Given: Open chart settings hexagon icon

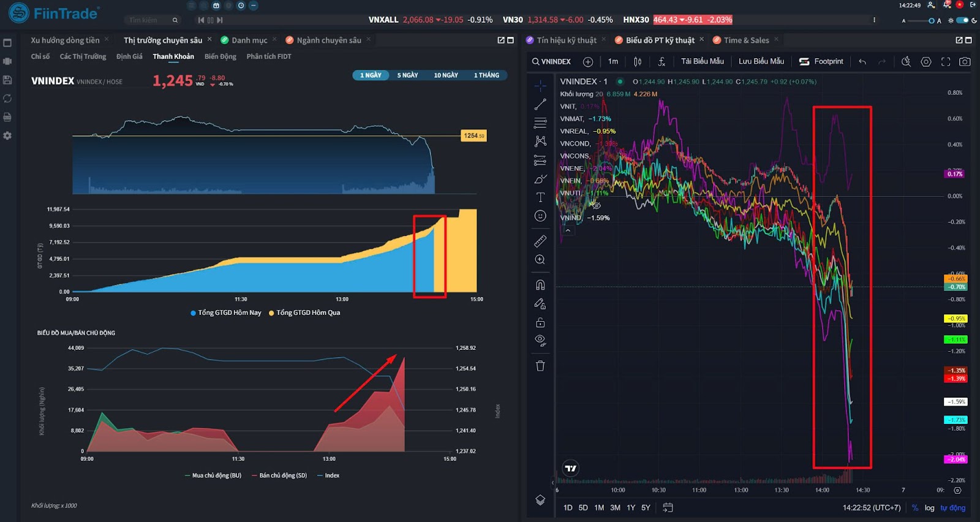Looking at the screenshot, I should tap(926, 61).
